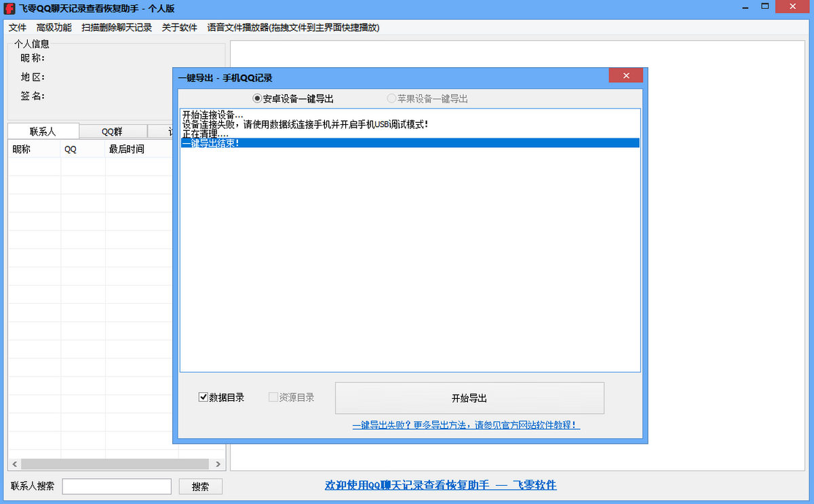Close the 一键导出 dialog

click(626, 75)
